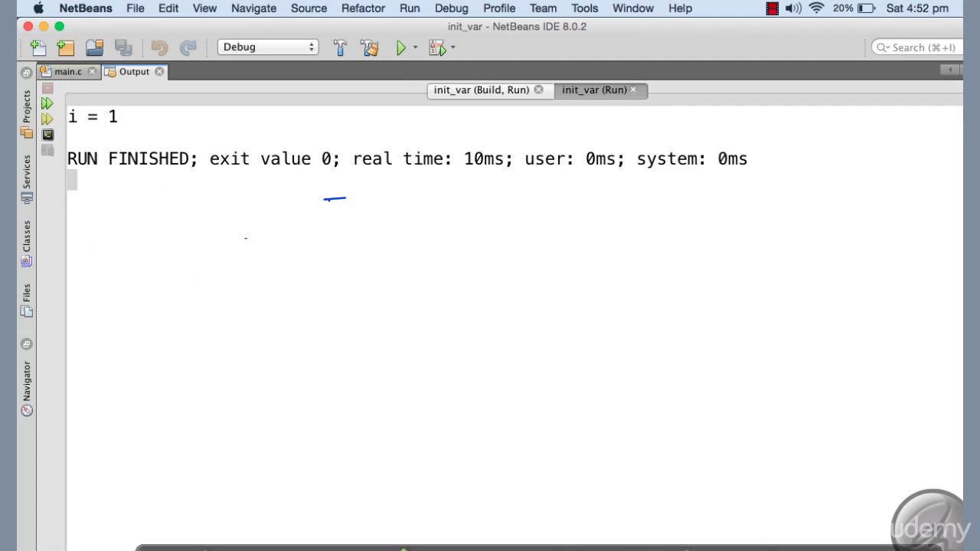Open the Source menu
Image resolution: width=980 pixels, height=551 pixels.
coord(309,8)
